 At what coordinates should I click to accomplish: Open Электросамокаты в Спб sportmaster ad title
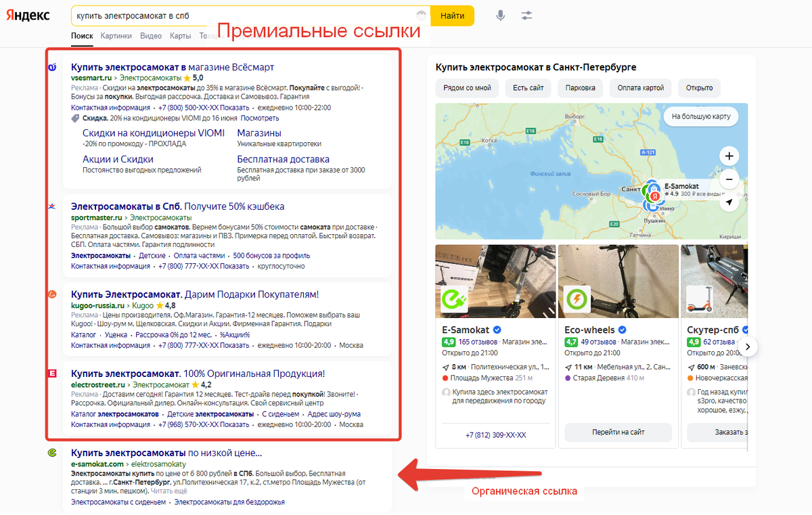pyautogui.click(x=178, y=206)
